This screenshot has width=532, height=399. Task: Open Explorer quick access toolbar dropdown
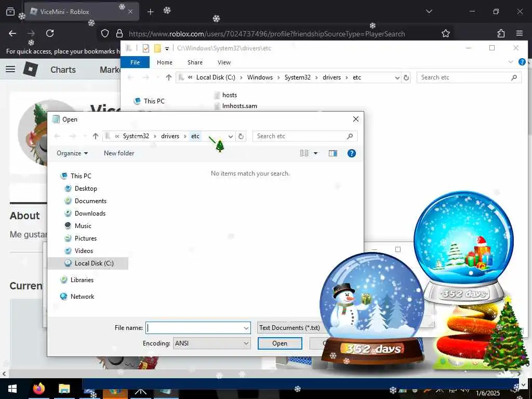coord(167,48)
